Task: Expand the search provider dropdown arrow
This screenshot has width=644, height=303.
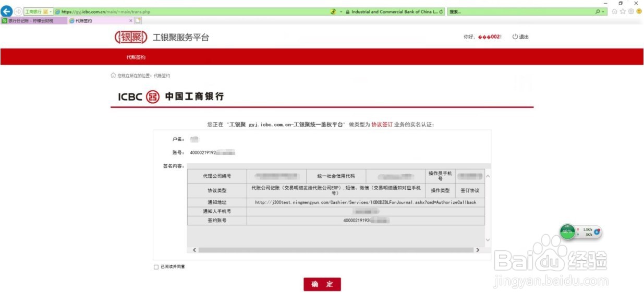Action: click(604, 11)
